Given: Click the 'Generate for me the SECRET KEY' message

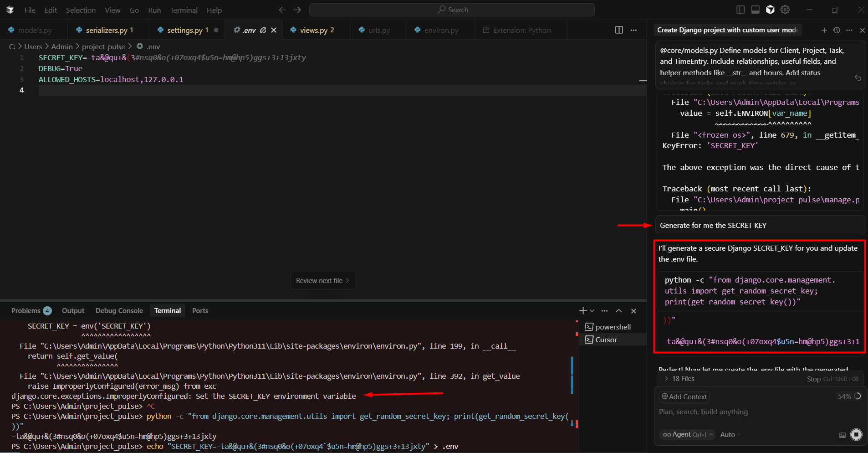Looking at the screenshot, I should pos(760,225).
